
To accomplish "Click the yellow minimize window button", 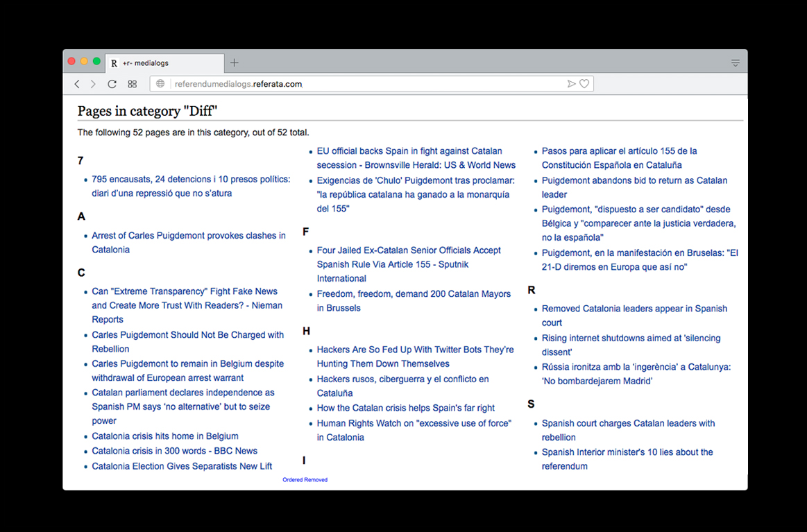I will (84, 61).
